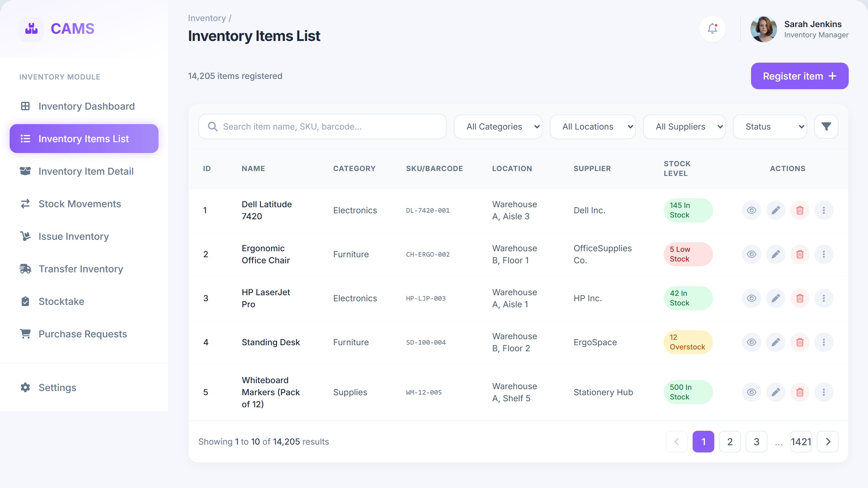Expand the All Suppliers dropdown
868x488 pixels.
[x=684, y=127]
